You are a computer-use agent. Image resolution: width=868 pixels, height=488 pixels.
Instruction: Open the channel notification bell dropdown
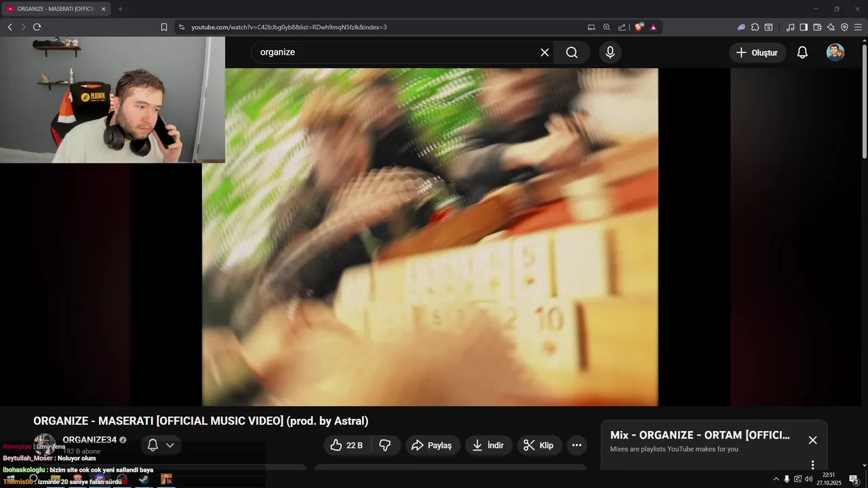[x=161, y=445]
